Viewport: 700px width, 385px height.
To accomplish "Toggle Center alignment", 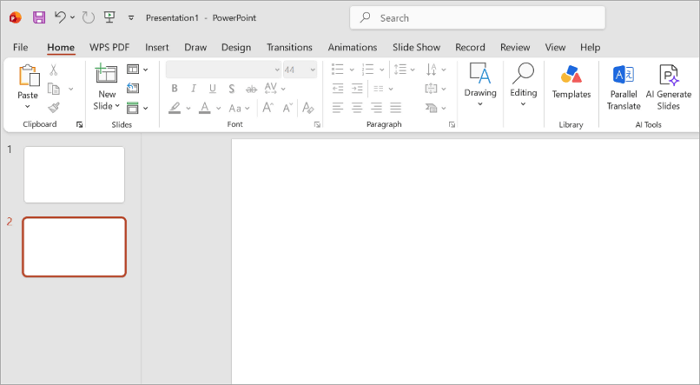I will click(357, 107).
